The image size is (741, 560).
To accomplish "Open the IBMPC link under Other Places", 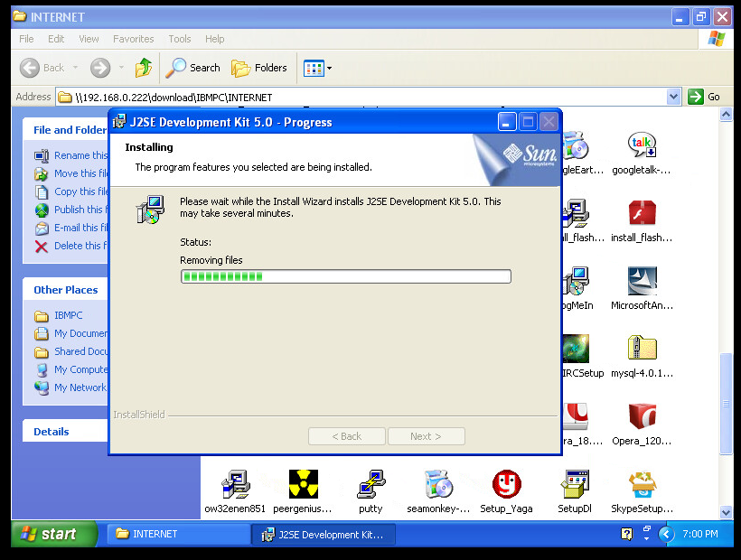I will tap(68, 315).
